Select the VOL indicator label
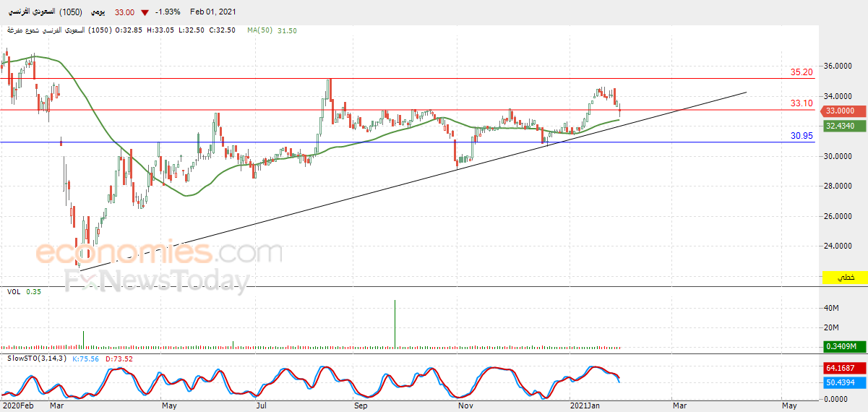The height and width of the screenshot is (412, 868). point(14,291)
